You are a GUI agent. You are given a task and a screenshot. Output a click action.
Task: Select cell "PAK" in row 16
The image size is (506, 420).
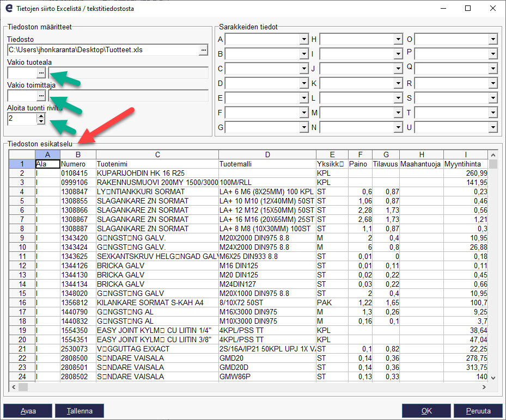tap(332, 302)
